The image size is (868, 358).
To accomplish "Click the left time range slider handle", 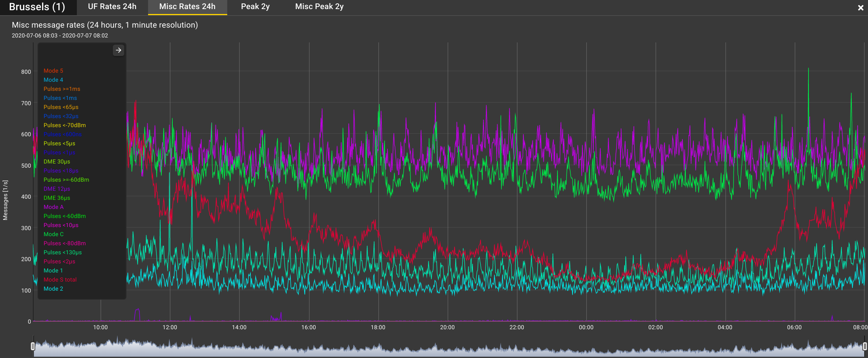I will (x=33, y=345).
